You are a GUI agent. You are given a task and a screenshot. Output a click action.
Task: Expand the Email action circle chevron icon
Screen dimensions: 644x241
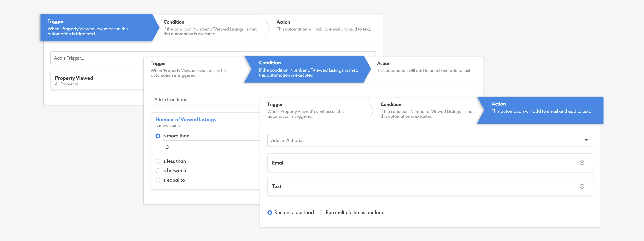582,163
